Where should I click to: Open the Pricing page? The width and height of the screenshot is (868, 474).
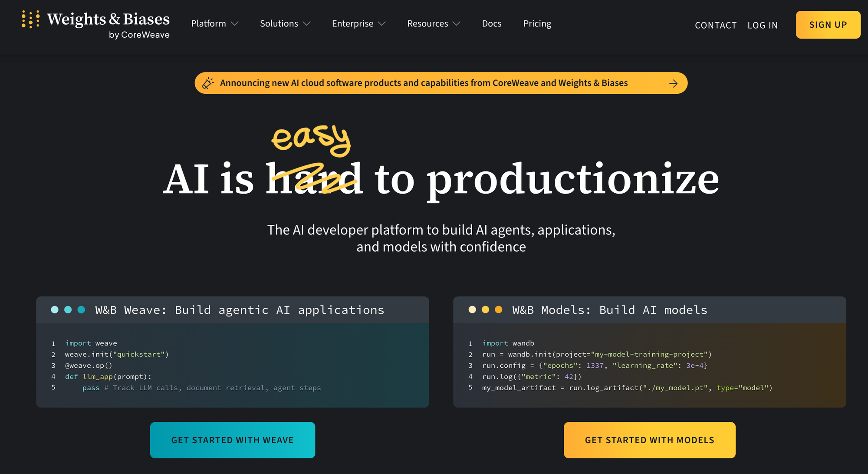537,23
